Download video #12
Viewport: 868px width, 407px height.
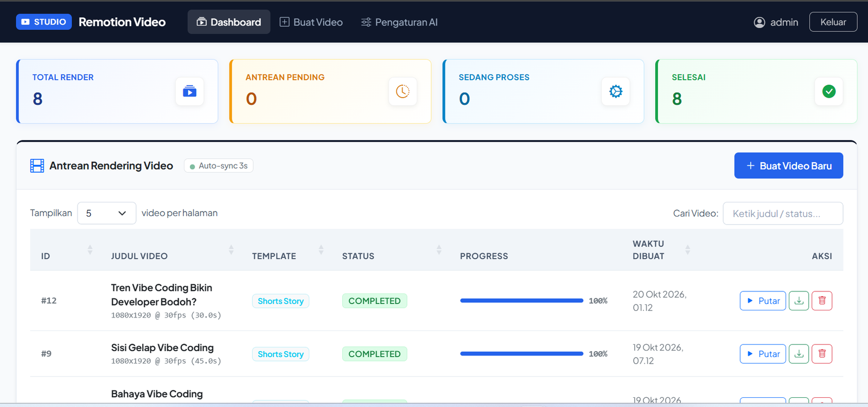[799, 301]
